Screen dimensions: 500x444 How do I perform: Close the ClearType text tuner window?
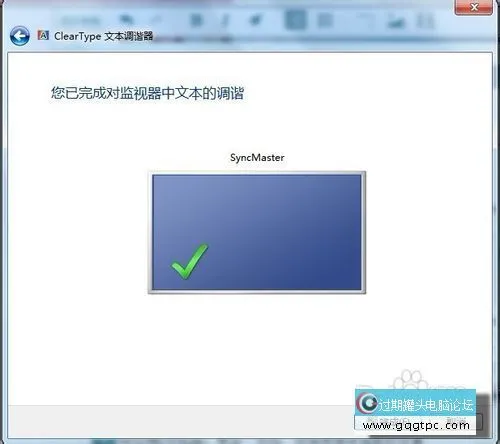click(474, 7)
